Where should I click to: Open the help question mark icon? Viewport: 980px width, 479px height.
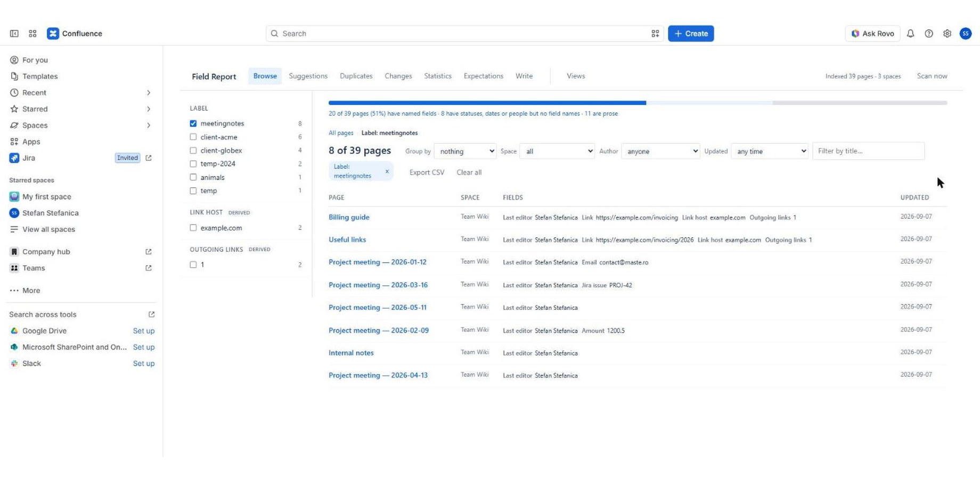929,34
